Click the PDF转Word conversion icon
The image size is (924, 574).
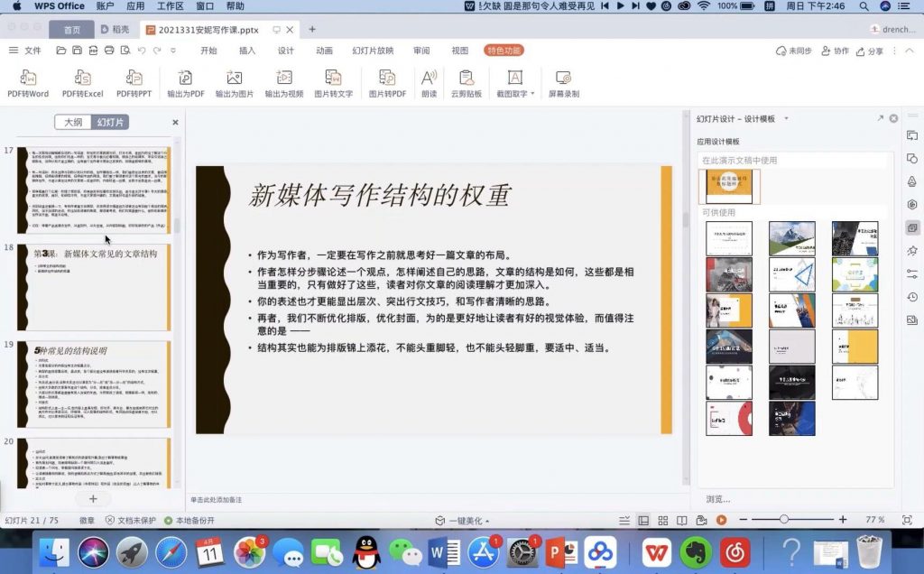point(28,79)
